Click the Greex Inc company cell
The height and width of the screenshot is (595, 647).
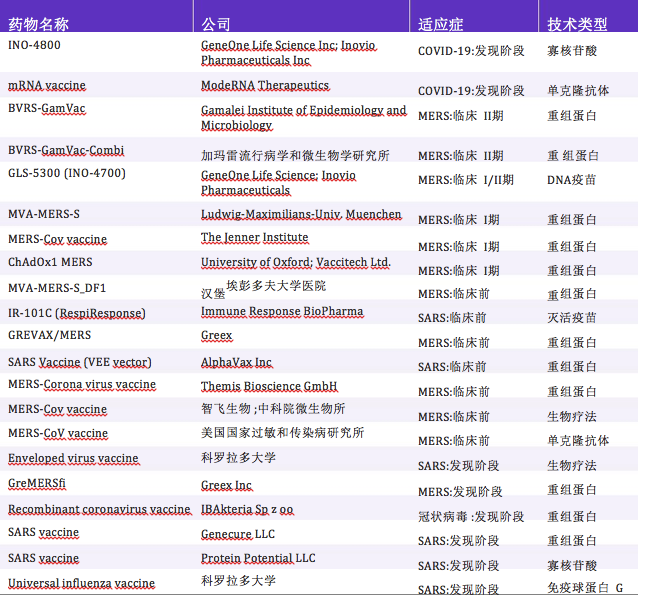coord(227,485)
